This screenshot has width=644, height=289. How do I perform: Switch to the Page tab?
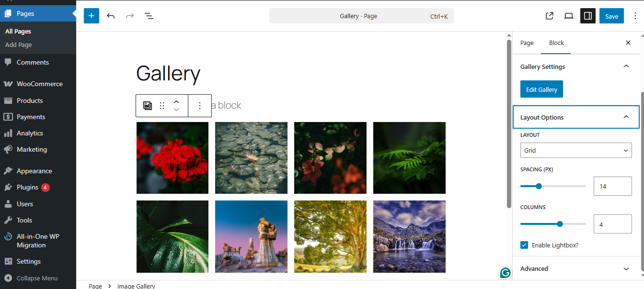tap(527, 43)
